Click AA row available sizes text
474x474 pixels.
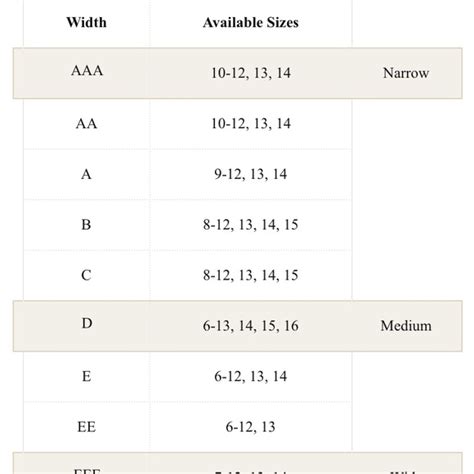251,124
